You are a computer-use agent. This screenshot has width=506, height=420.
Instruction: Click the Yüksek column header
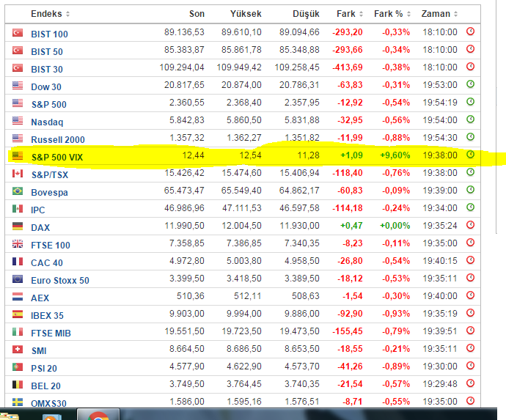(x=246, y=14)
